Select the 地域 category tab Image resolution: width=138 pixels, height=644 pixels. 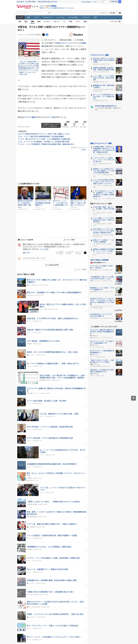click(85, 21)
